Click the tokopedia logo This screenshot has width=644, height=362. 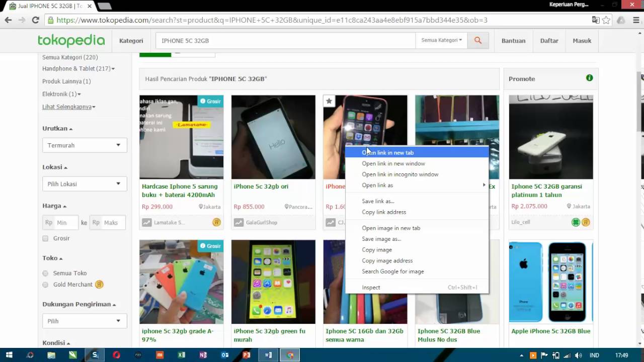[x=71, y=41]
